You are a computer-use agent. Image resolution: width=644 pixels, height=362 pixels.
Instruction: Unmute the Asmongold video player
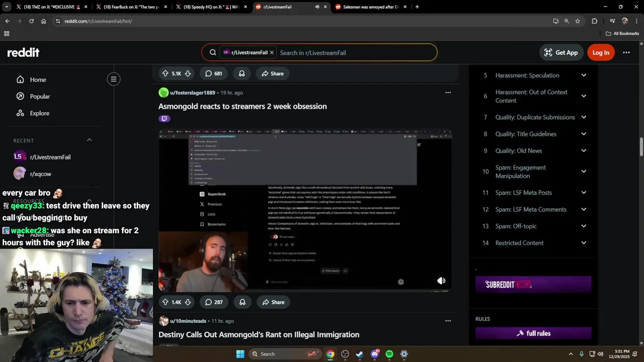click(441, 281)
